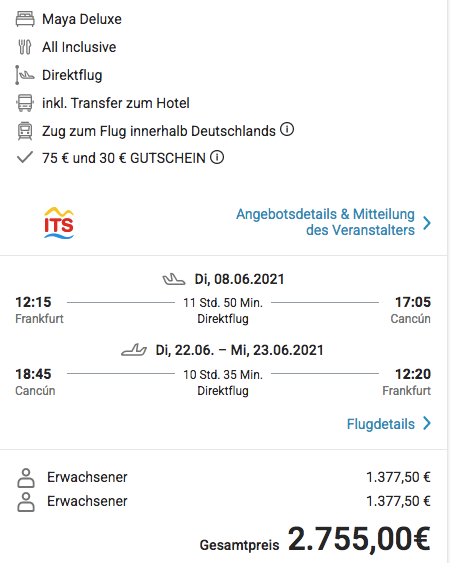Open Angebotsdetails & Mitteilung des Veranstalters link

[325, 222]
